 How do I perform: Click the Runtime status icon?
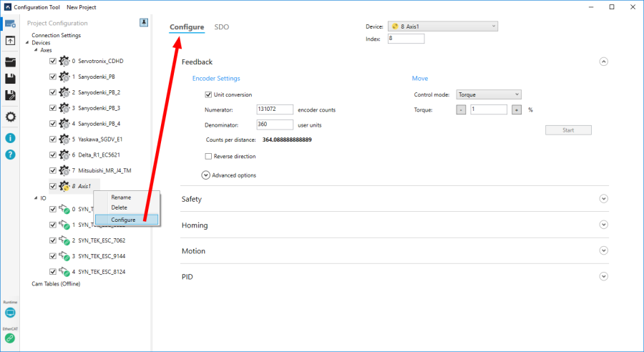(x=10, y=313)
